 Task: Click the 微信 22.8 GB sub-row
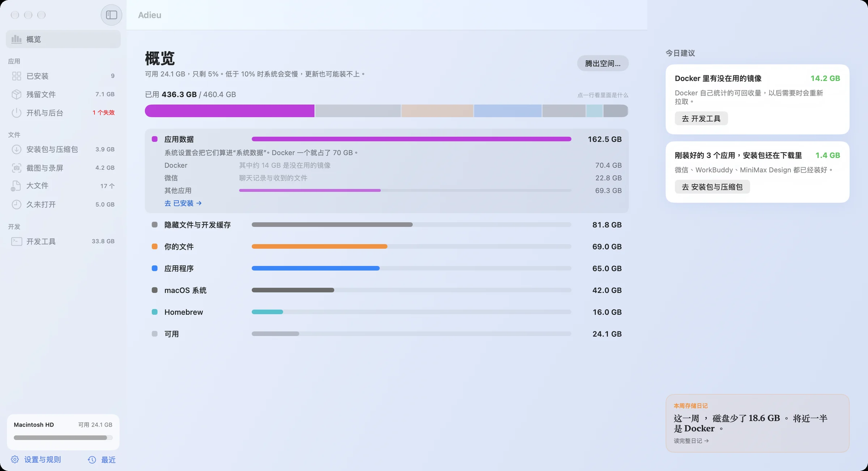click(x=393, y=178)
